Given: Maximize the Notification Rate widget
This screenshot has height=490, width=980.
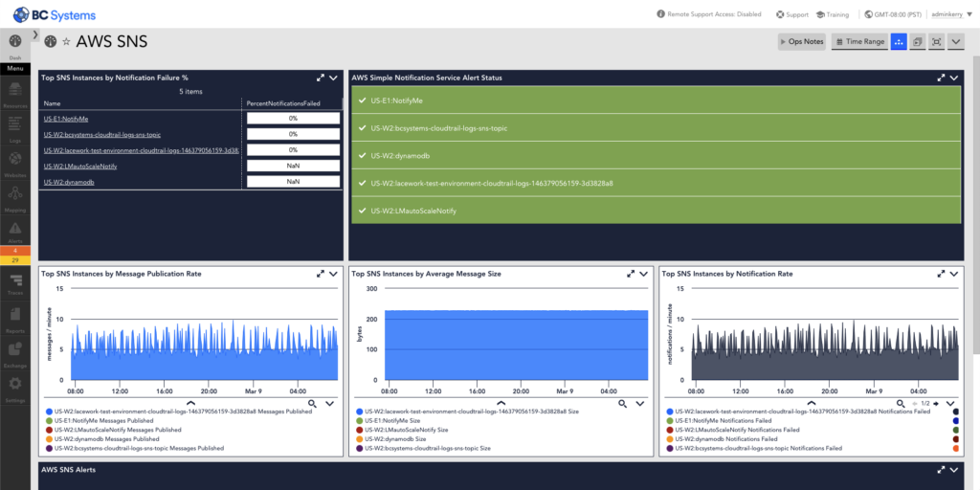Looking at the screenshot, I should coord(942,274).
